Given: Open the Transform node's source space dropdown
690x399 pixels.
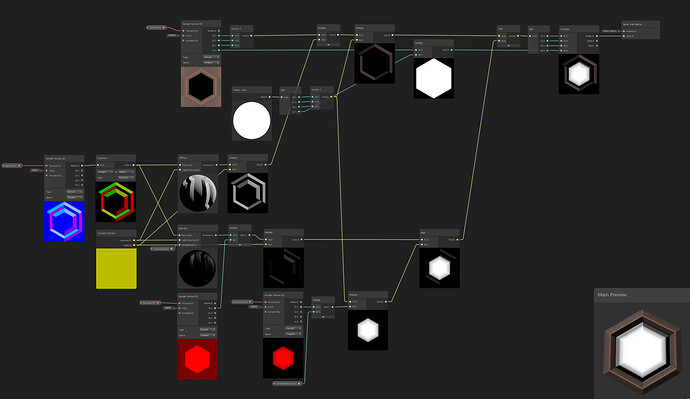Looking at the screenshot, I should tap(106, 172).
